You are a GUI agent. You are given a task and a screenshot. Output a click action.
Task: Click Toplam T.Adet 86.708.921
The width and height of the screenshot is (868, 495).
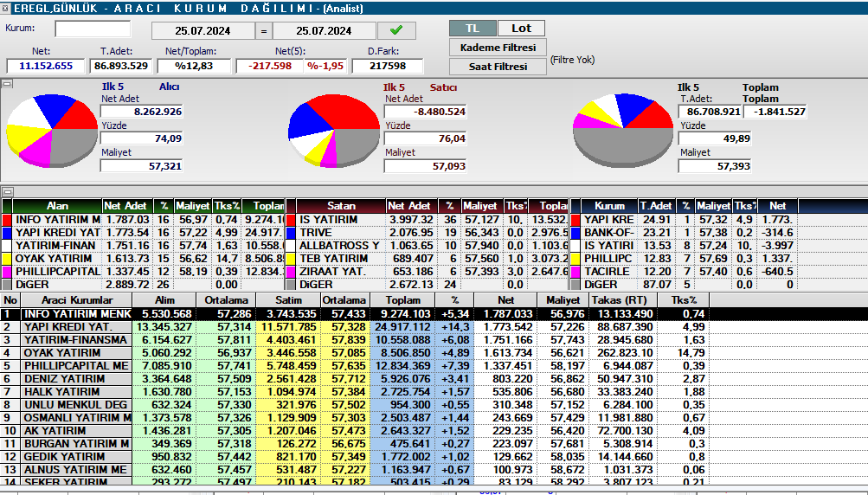point(710,112)
